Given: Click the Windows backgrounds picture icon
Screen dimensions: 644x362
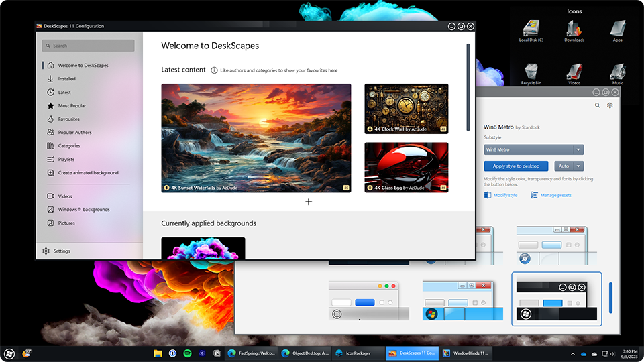Looking at the screenshot, I should coord(50,209).
